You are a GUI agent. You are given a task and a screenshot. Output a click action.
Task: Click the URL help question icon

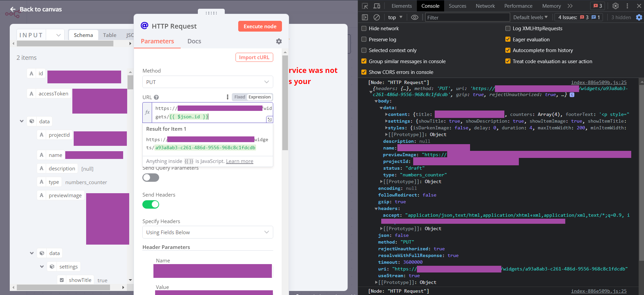point(156,97)
